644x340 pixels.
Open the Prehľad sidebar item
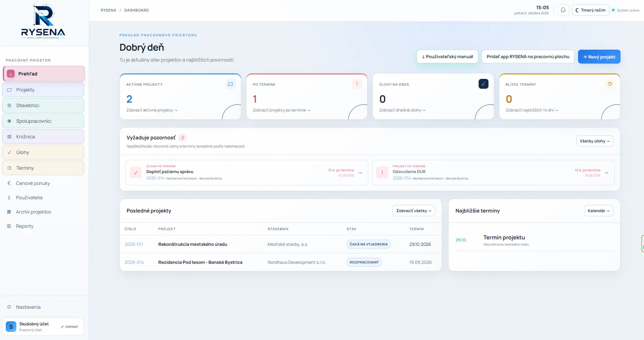click(x=44, y=74)
